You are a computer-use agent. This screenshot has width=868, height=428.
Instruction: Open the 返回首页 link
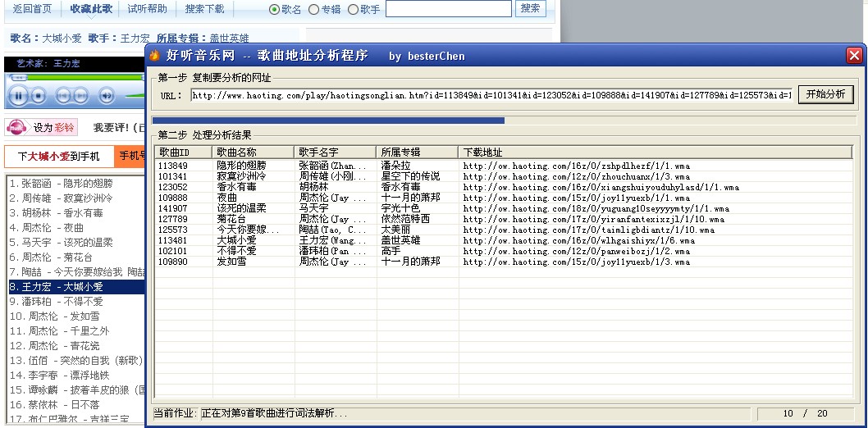(x=31, y=9)
